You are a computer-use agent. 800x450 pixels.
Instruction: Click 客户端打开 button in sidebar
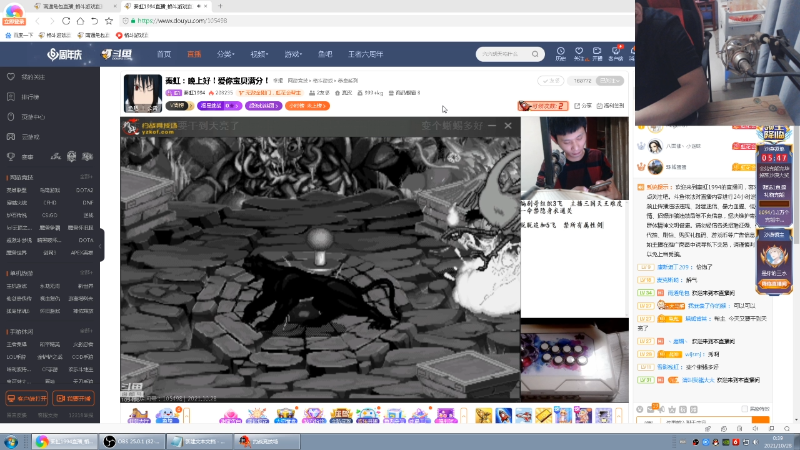[27, 398]
